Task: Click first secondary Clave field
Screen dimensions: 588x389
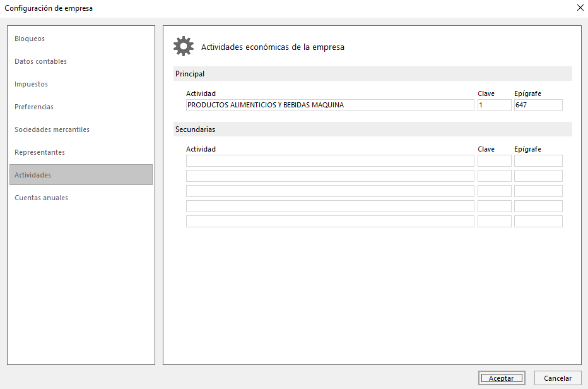Action: [494, 160]
